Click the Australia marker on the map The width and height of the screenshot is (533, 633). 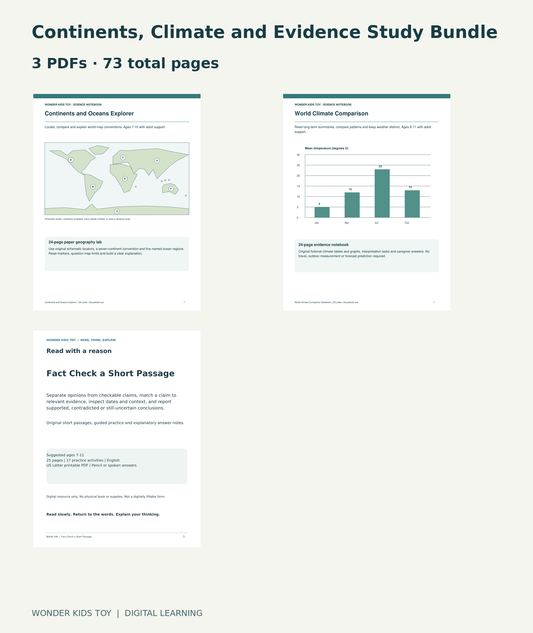pyautogui.click(x=171, y=189)
